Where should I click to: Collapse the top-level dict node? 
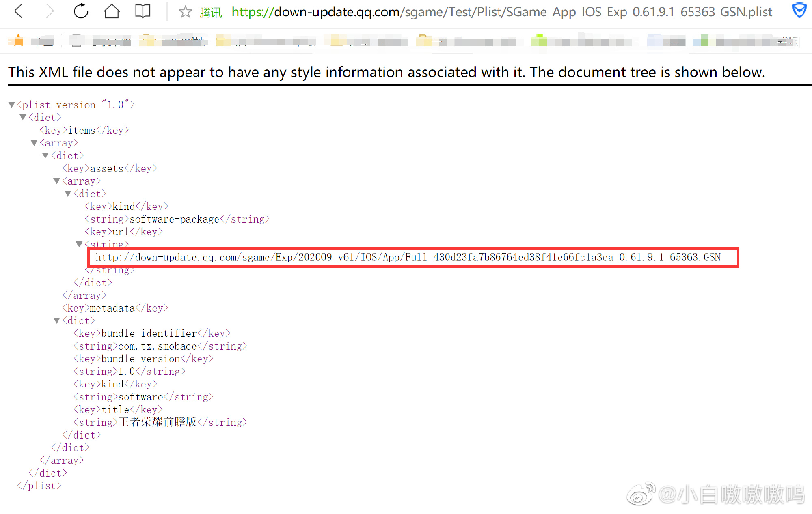23,117
